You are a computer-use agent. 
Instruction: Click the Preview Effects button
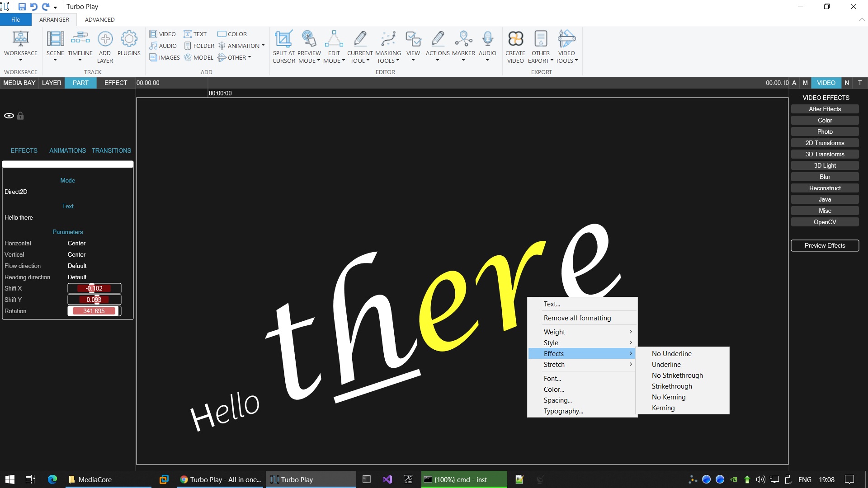[825, 245]
